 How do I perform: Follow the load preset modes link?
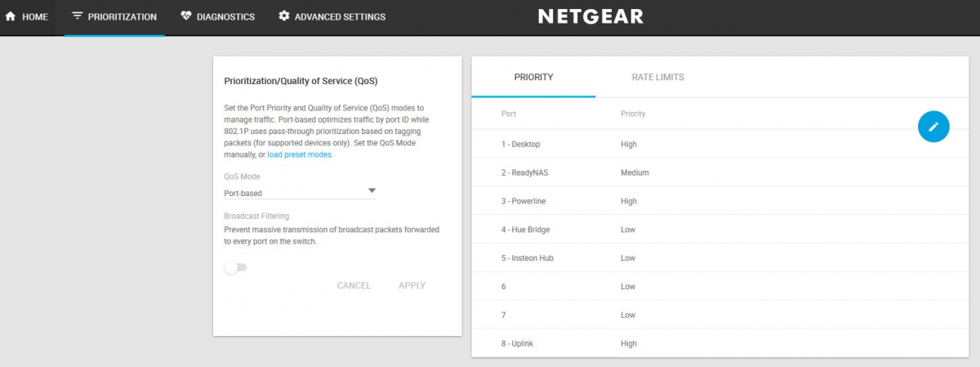tap(300, 154)
